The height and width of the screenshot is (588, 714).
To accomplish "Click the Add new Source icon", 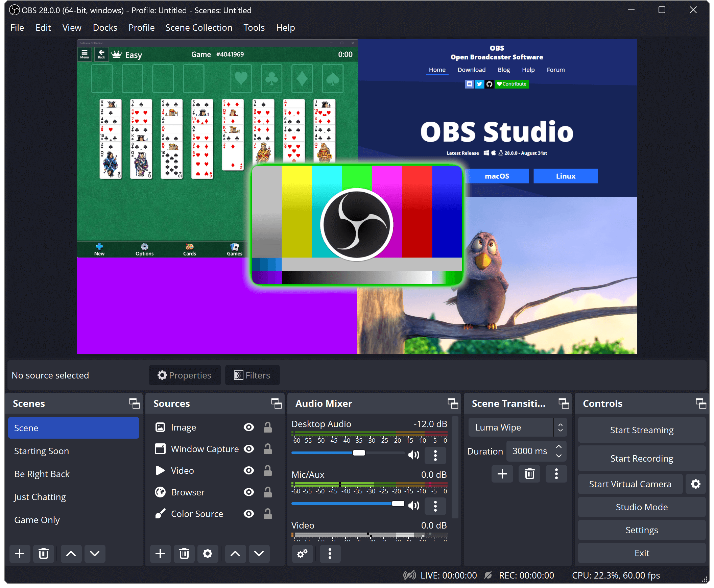I will point(161,554).
